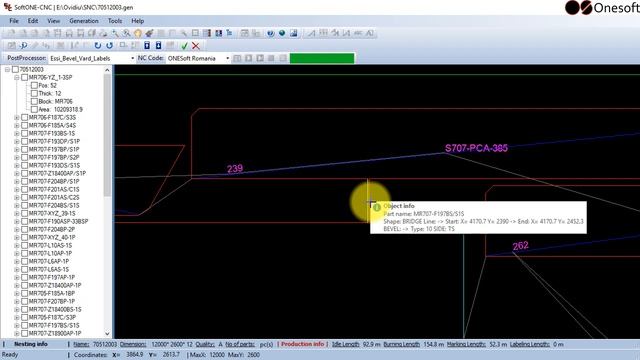
Task: Select the MR707-F201AS/C1S tree row
Action: [54, 189]
